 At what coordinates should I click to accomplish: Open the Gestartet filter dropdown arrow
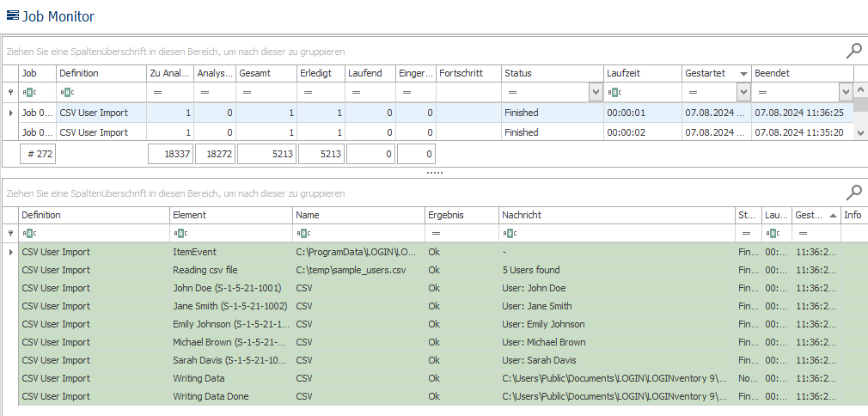[743, 93]
